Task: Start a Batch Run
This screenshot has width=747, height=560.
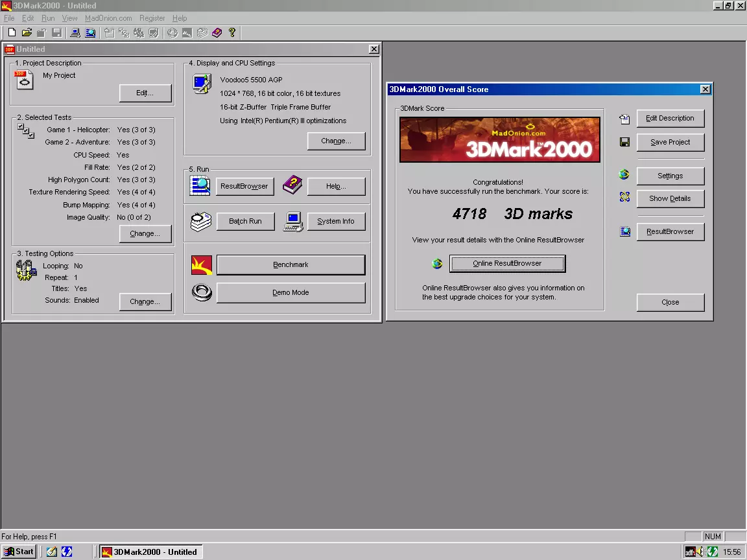Action: click(x=245, y=222)
